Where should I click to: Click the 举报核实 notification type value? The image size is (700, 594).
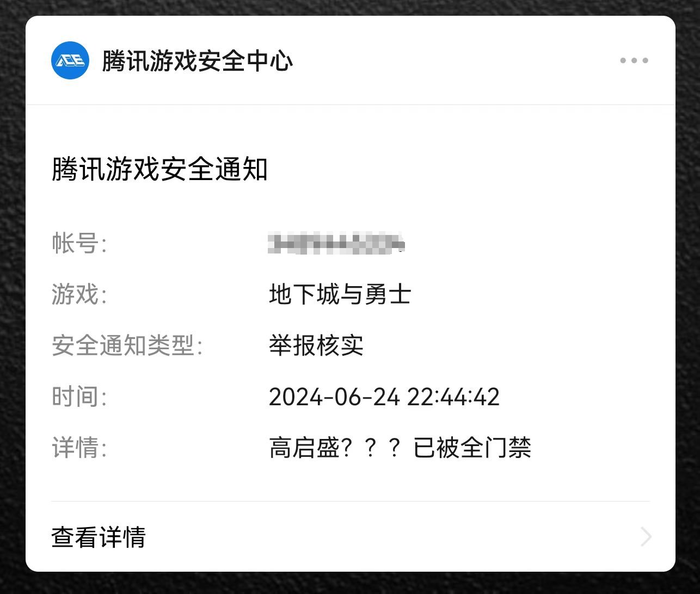(x=316, y=345)
